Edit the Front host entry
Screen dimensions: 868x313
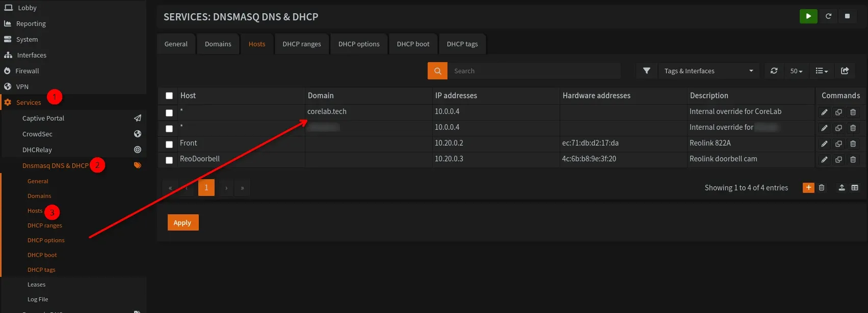coord(824,144)
